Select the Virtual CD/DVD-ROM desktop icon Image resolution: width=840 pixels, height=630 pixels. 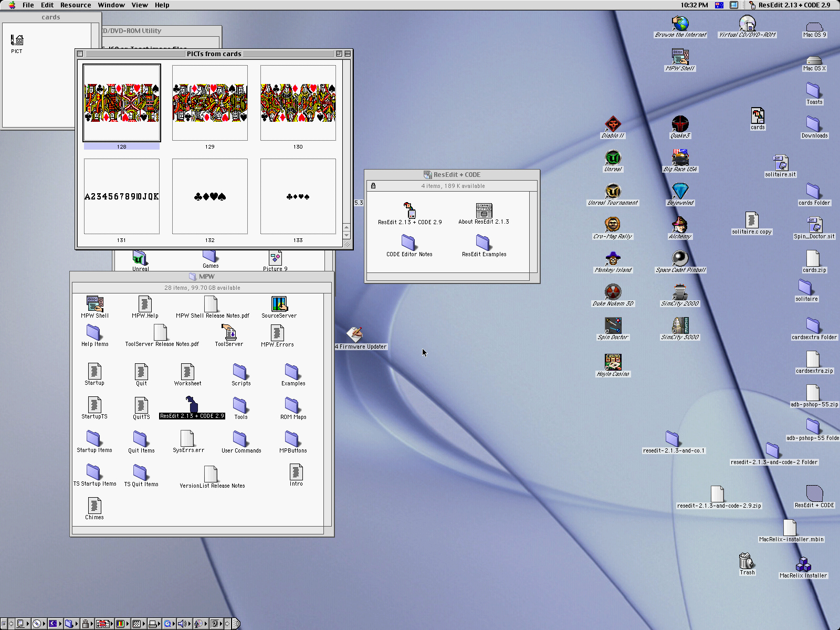tap(747, 23)
